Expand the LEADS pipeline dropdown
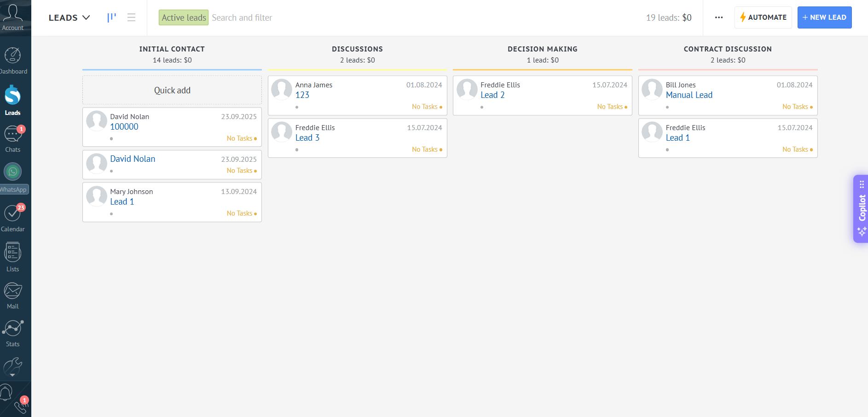Image resolution: width=868 pixels, height=417 pixels. (x=69, y=17)
